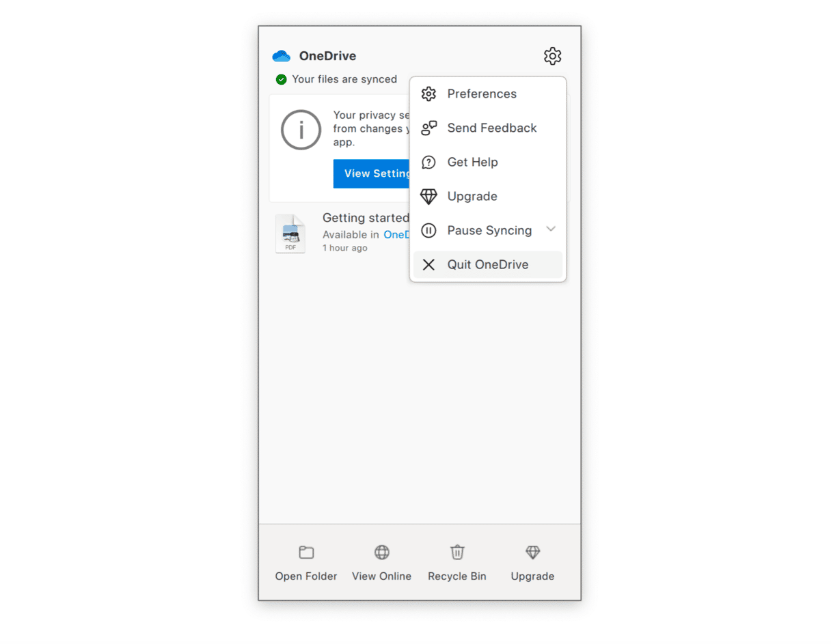Click the green synced status checkmark
The width and height of the screenshot is (831, 644).
(x=281, y=79)
